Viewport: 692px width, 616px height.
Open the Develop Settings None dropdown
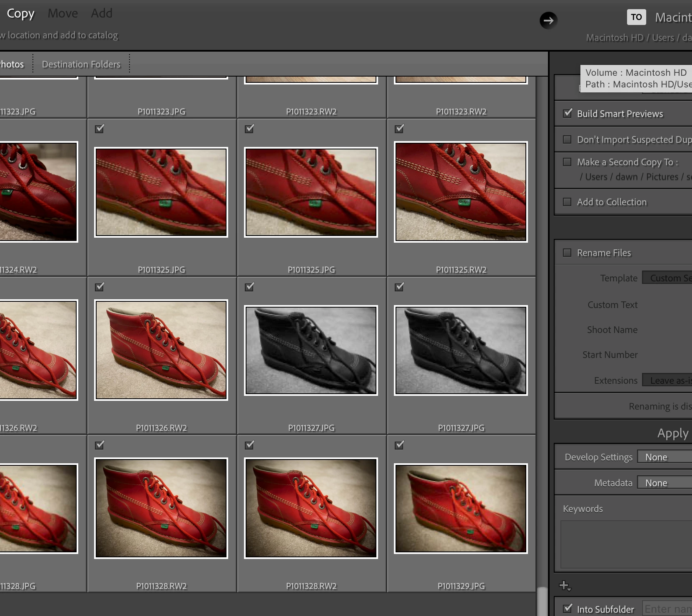pyautogui.click(x=665, y=457)
